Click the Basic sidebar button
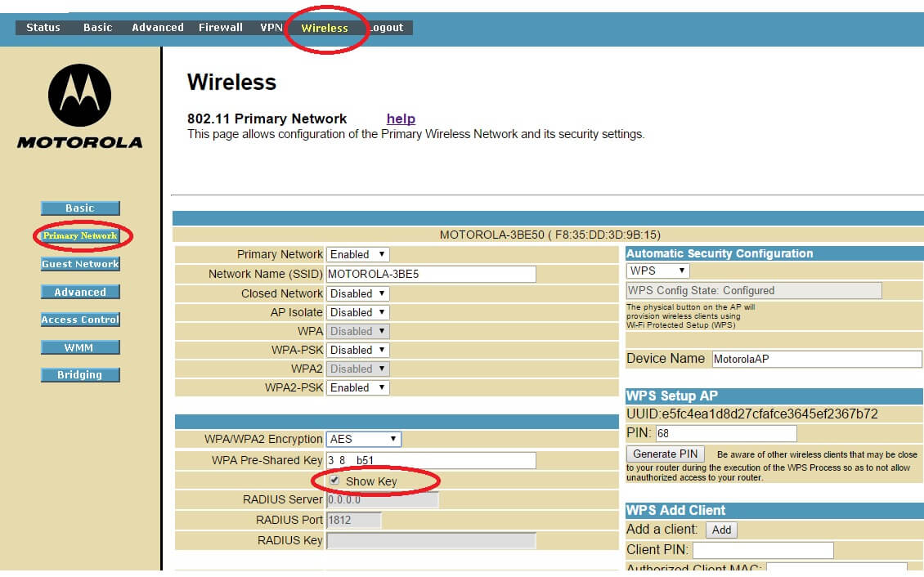This screenshot has width=924, height=577. coord(80,208)
